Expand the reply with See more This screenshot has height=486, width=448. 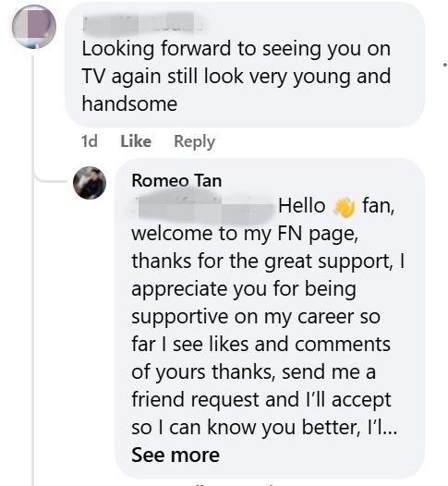[176, 455]
